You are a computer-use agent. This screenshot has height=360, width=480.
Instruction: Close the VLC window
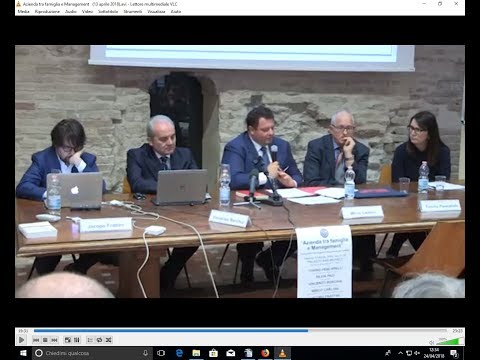(x=456, y=4)
